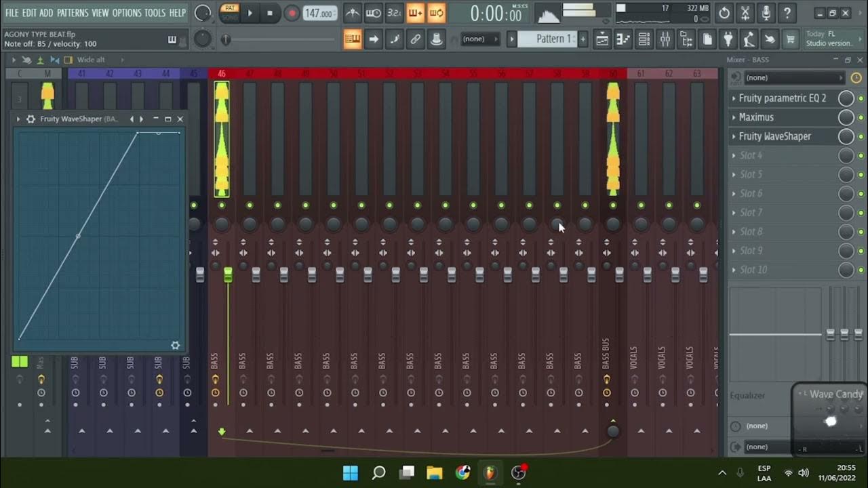This screenshot has width=868, height=488.
Task: Click the microphone recording icon
Action: pyautogui.click(x=766, y=13)
